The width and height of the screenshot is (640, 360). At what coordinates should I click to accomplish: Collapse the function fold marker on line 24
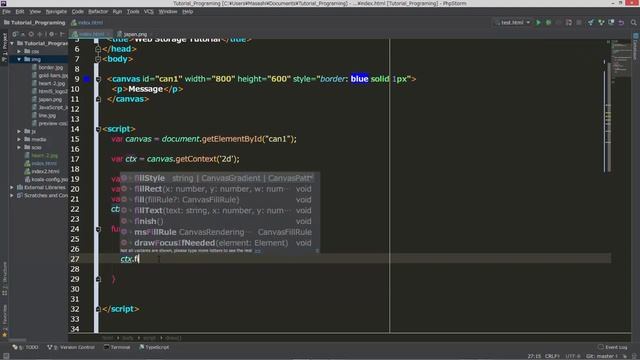point(98,229)
